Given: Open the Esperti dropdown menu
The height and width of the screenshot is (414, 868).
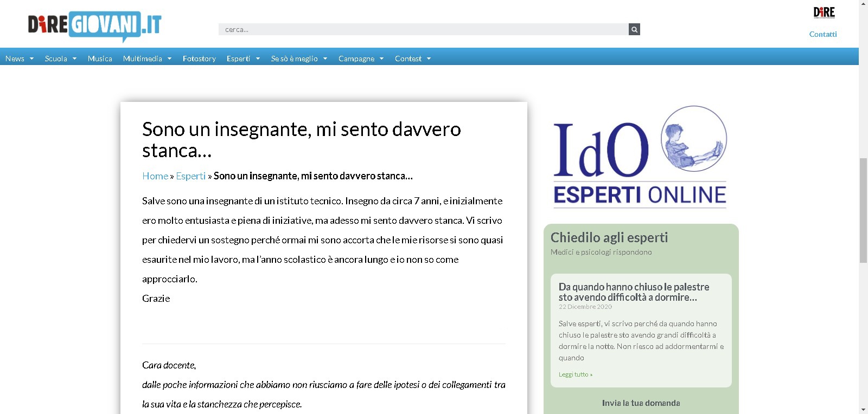Looking at the screenshot, I should (243, 59).
